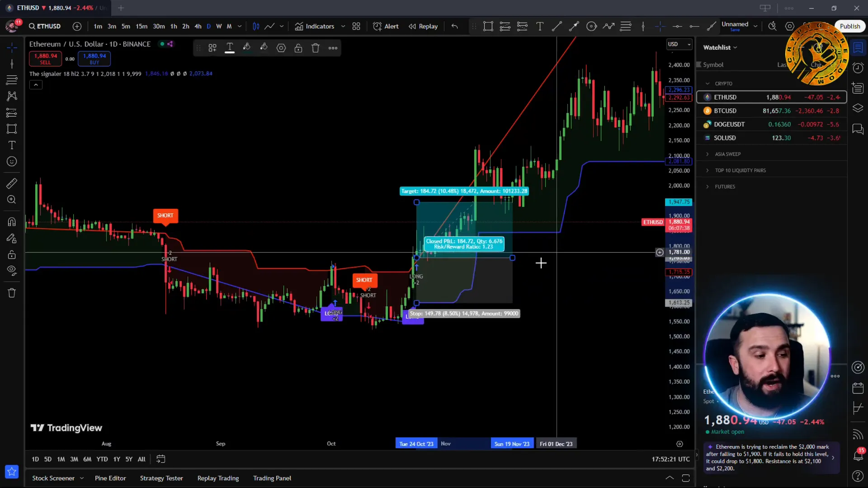
Task: Click the SELL 1,880.94 button
Action: pos(46,59)
